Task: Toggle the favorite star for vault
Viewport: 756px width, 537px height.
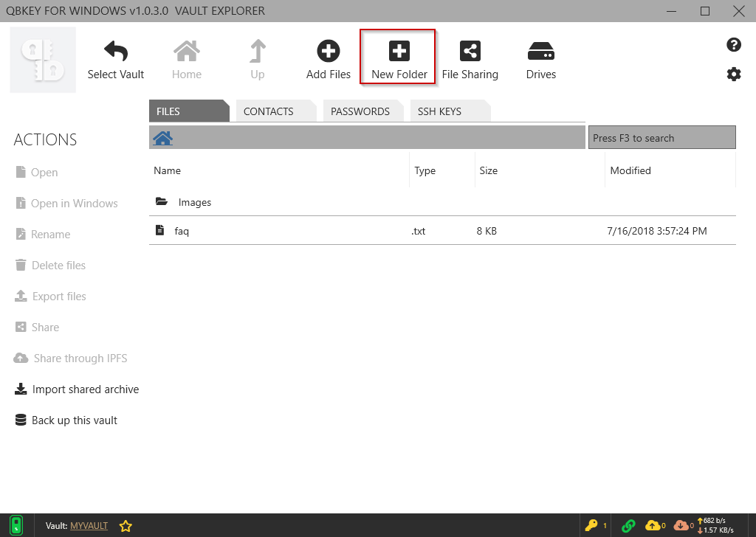Action: coord(126,526)
